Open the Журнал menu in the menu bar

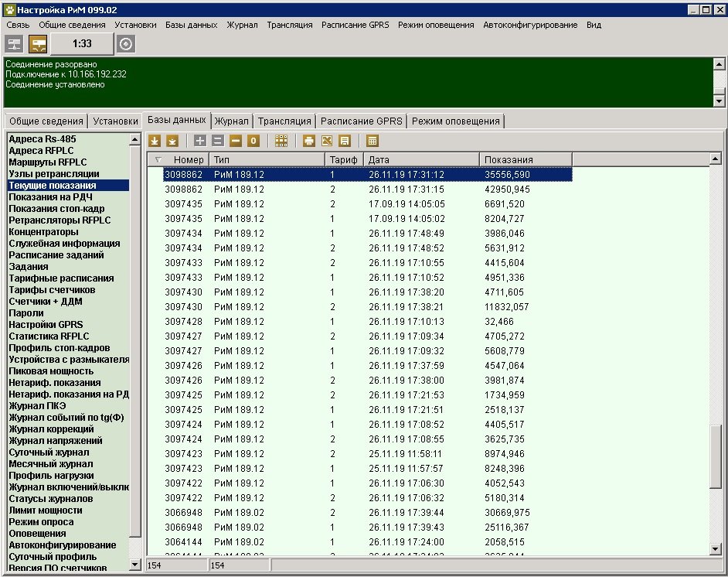(242, 25)
